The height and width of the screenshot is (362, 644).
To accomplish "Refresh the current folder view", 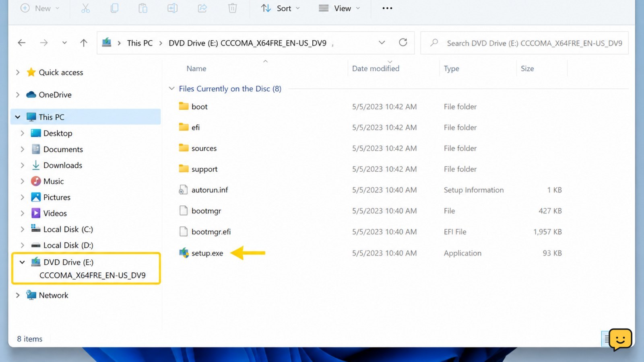I will pyautogui.click(x=403, y=42).
